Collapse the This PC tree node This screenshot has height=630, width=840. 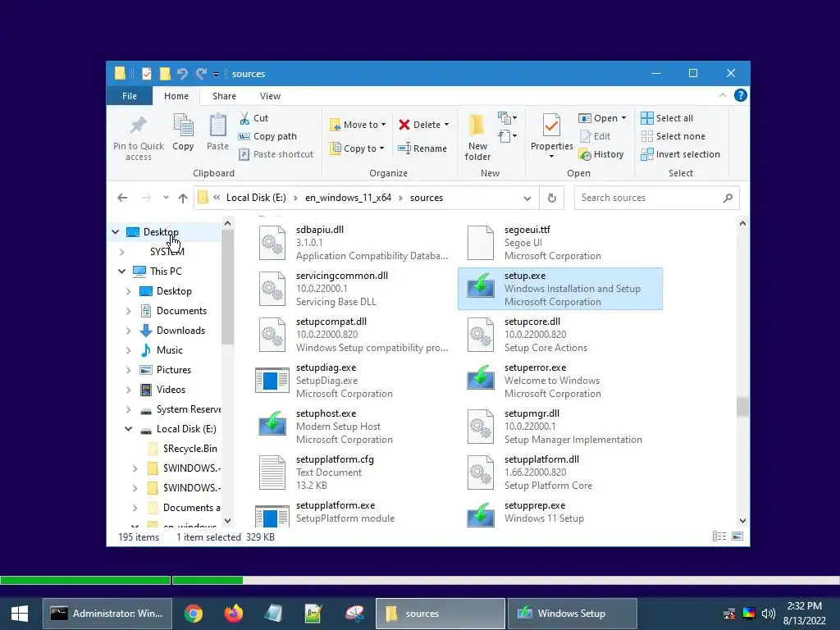(122, 271)
